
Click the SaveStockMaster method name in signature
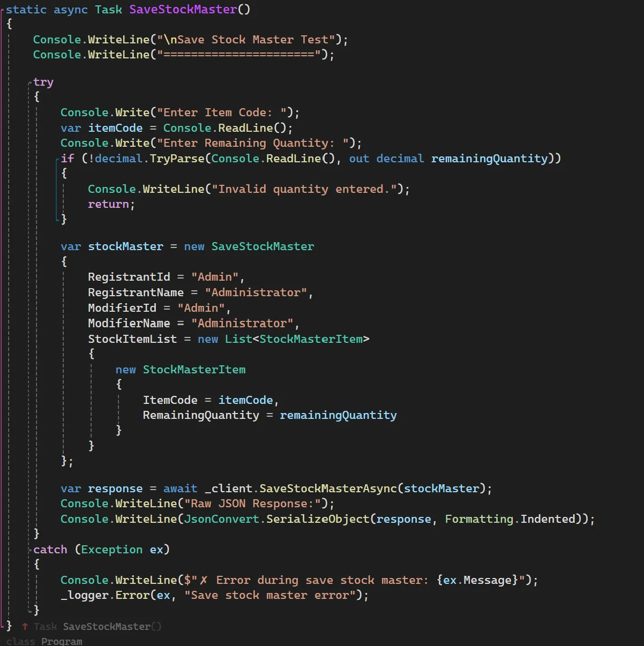pyautogui.click(x=183, y=10)
